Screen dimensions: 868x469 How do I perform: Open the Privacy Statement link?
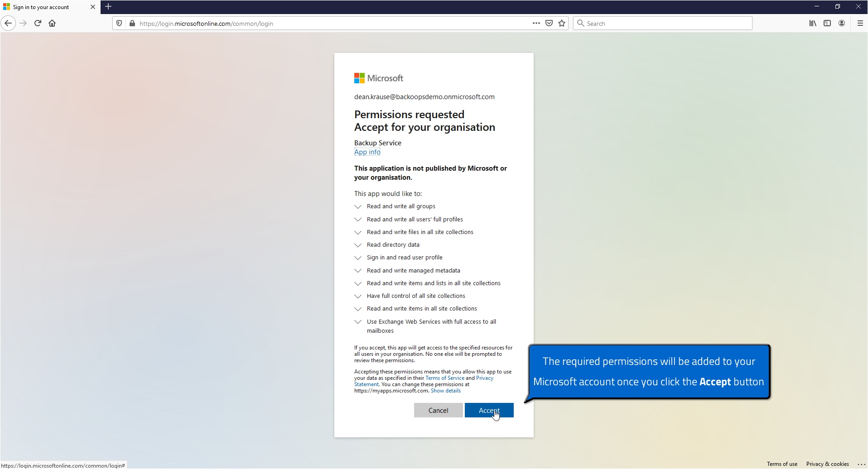click(x=485, y=378)
